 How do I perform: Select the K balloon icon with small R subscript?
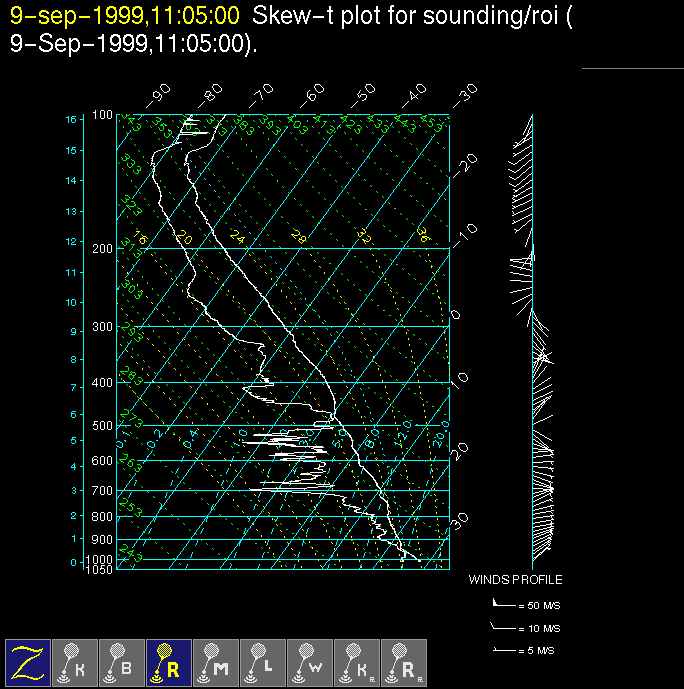pos(357,662)
